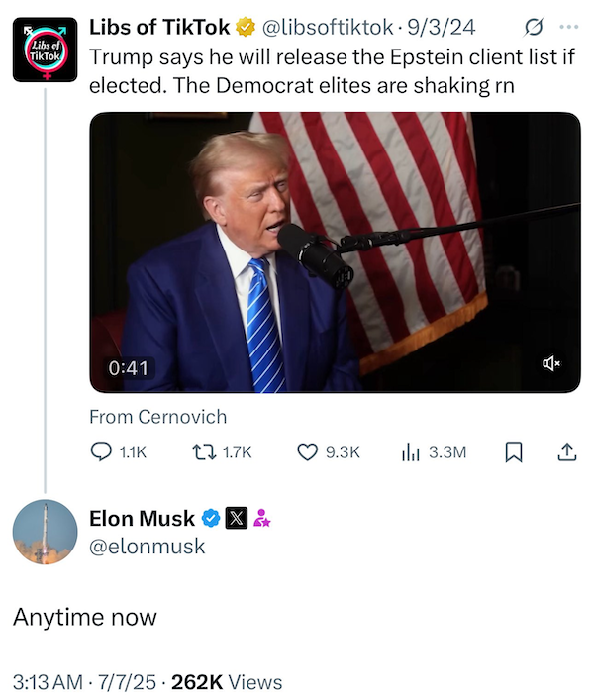594x700 pixels.
Task: Repost the Libs of TikTok tweet
Action: (x=222, y=451)
